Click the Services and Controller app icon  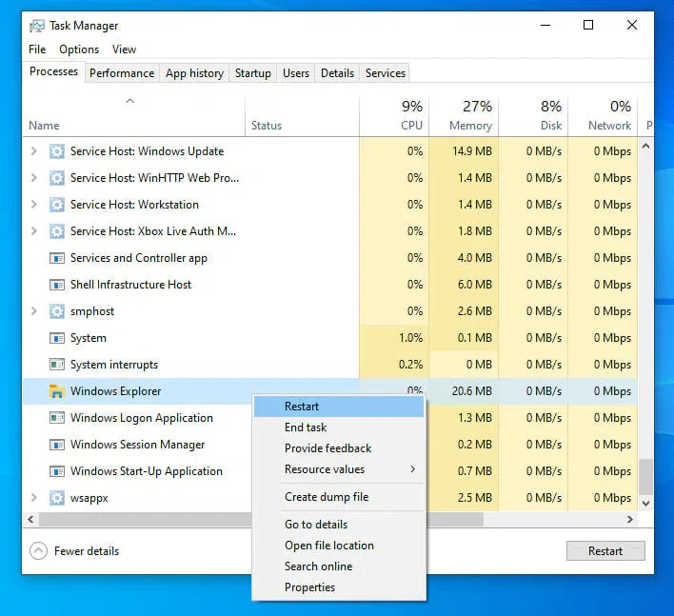click(56, 258)
